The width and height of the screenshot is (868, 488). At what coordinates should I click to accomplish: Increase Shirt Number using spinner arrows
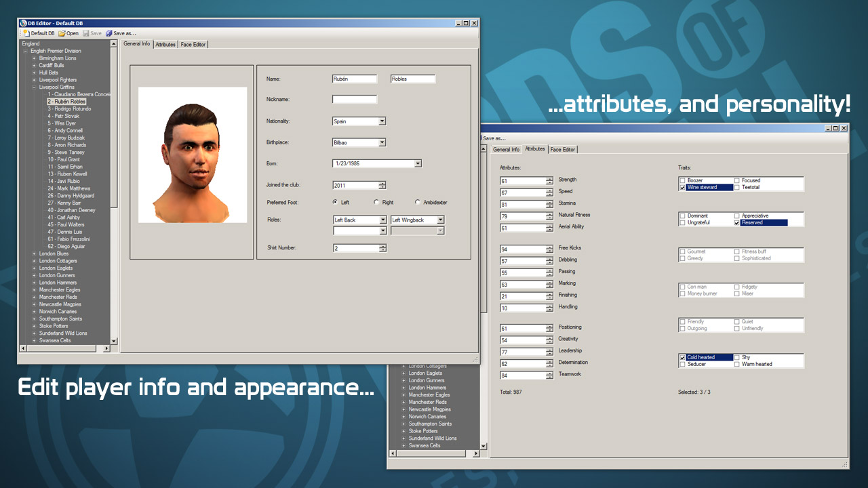point(382,246)
